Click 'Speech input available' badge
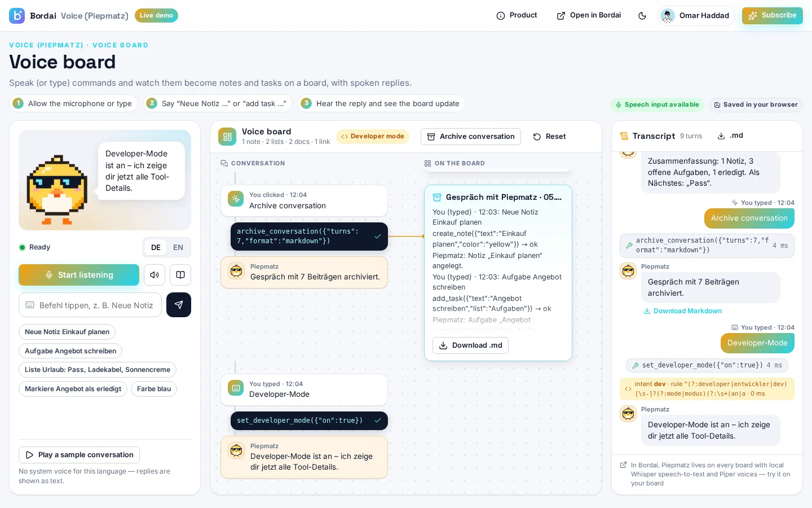 coord(657,105)
